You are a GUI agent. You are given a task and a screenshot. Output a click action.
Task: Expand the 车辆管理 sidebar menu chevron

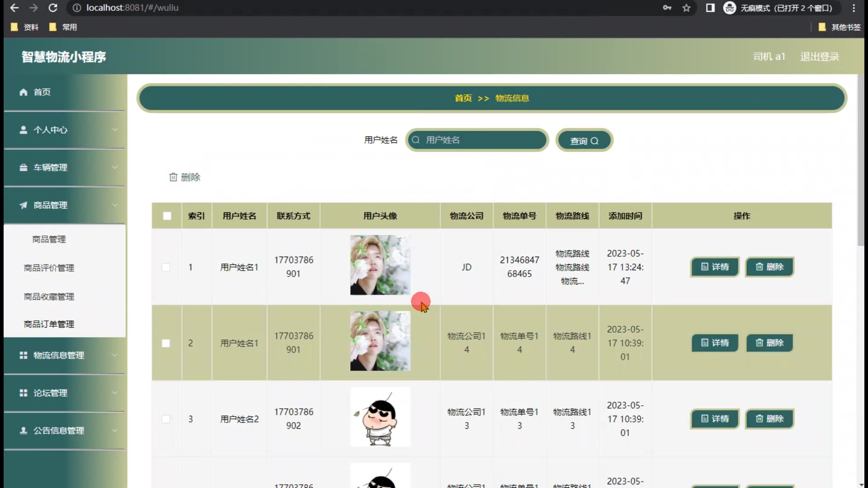click(x=115, y=168)
